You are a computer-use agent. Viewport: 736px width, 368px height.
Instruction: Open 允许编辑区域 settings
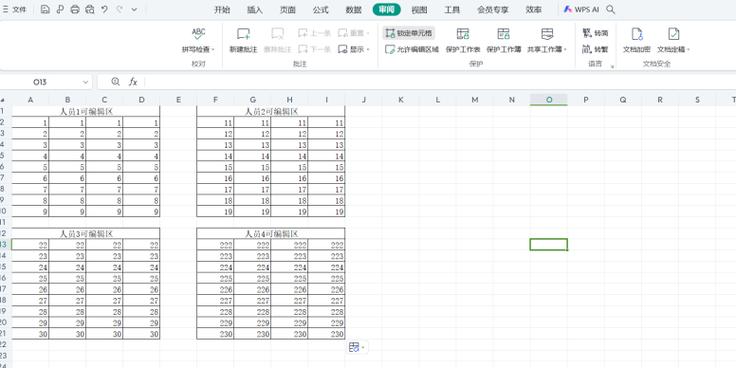click(412, 49)
